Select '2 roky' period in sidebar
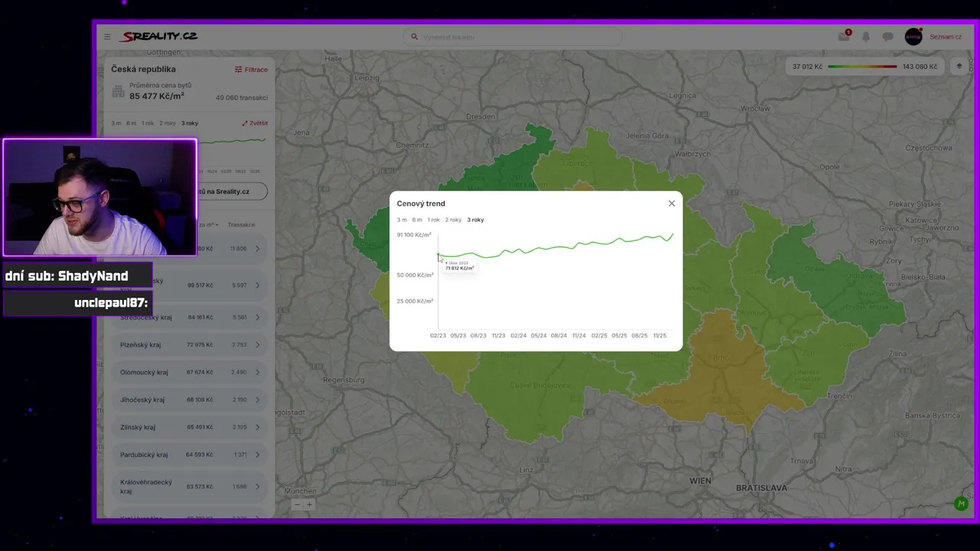This screenshot has height=551, width=980. coord(167,123)
